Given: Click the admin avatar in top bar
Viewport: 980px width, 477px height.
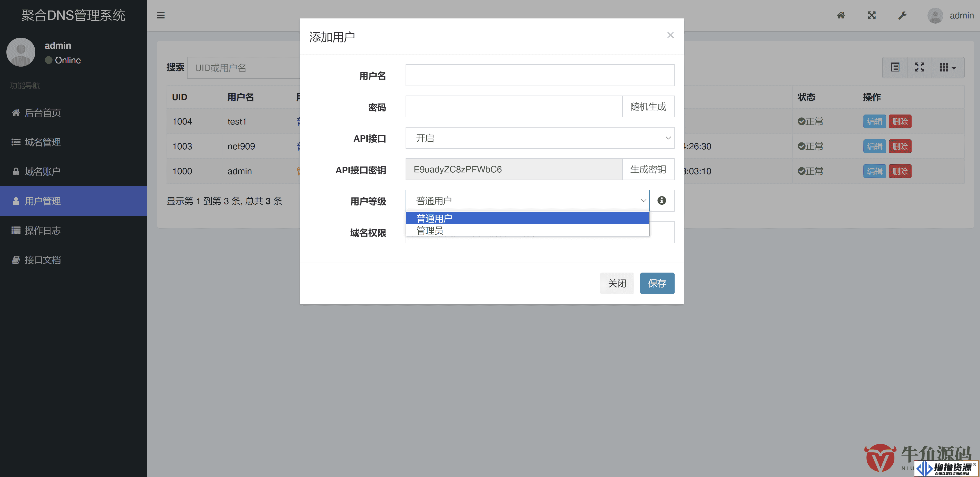Looking at the screenshot, I should 935,16.
